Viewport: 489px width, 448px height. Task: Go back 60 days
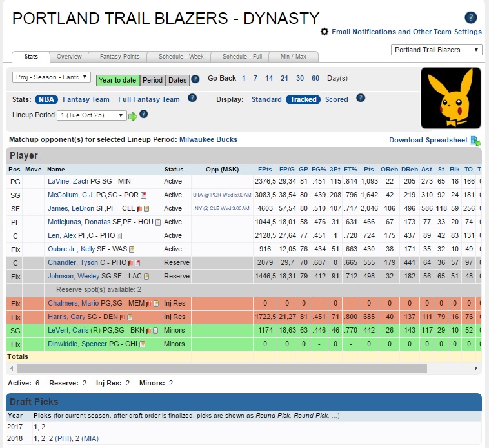(x=315, y=78)
